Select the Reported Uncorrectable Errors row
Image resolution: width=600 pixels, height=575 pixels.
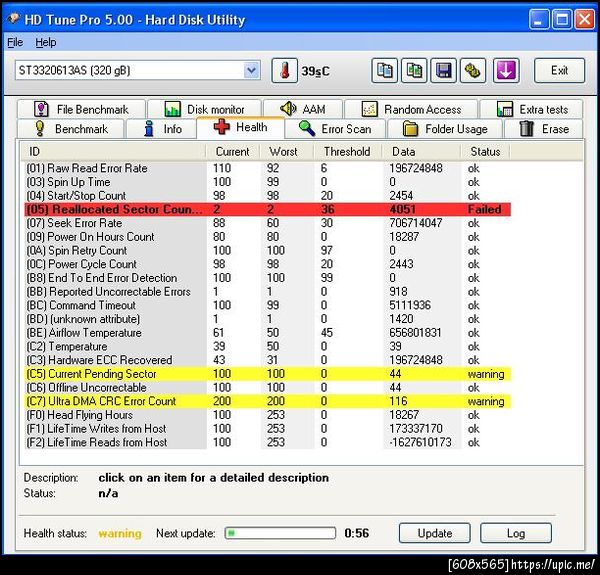267,292
